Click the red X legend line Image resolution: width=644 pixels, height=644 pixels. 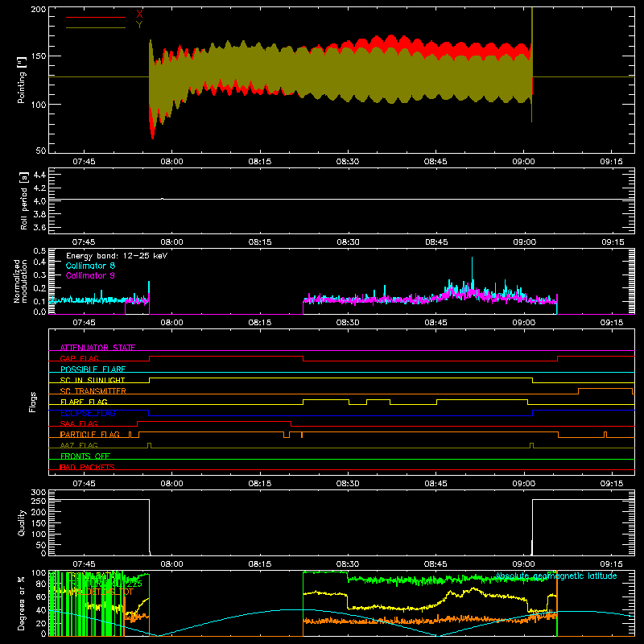point(95,17)
